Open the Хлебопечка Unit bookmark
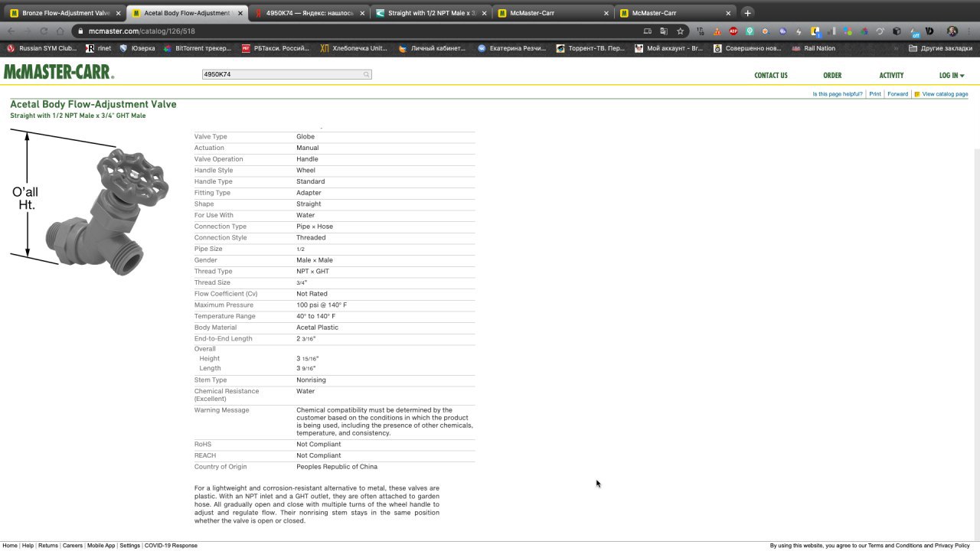This screenshot has height=551, width=980. (354, 48)
